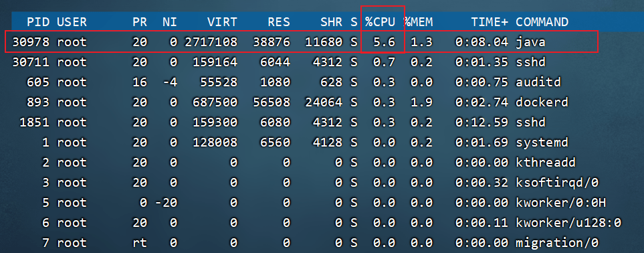Click the java command name

[x=530, y=42]
